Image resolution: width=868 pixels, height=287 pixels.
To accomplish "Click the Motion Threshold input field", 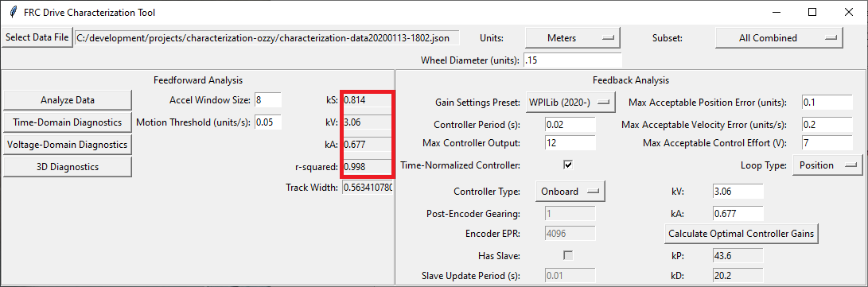I will click(268, 122).
